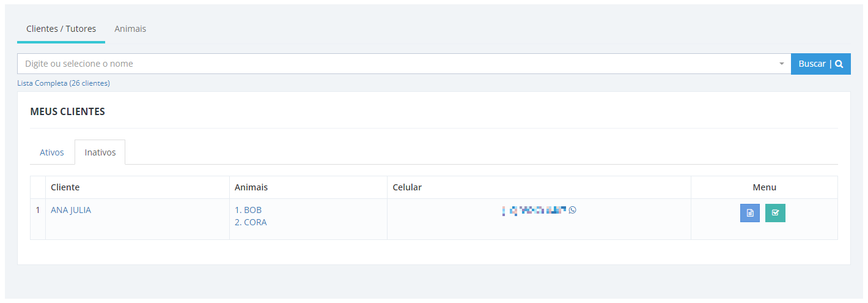Viewport: 868px width, 303px height.
Task: Show the Ativos clients tab
Action: pos(52,152)
